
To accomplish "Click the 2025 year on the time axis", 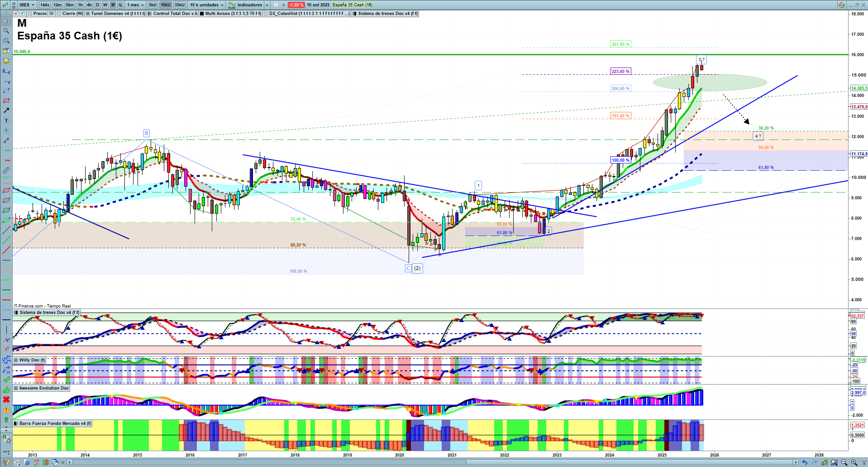I will (662, 455).
